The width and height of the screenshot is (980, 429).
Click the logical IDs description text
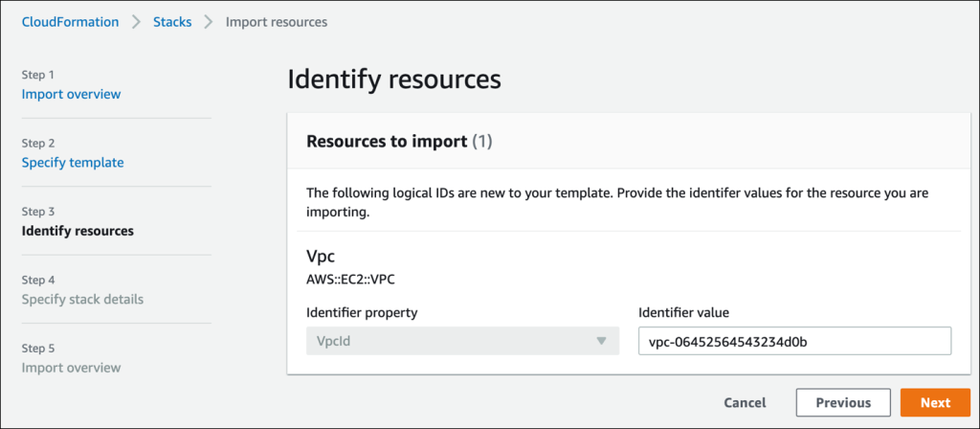point(617,202)
